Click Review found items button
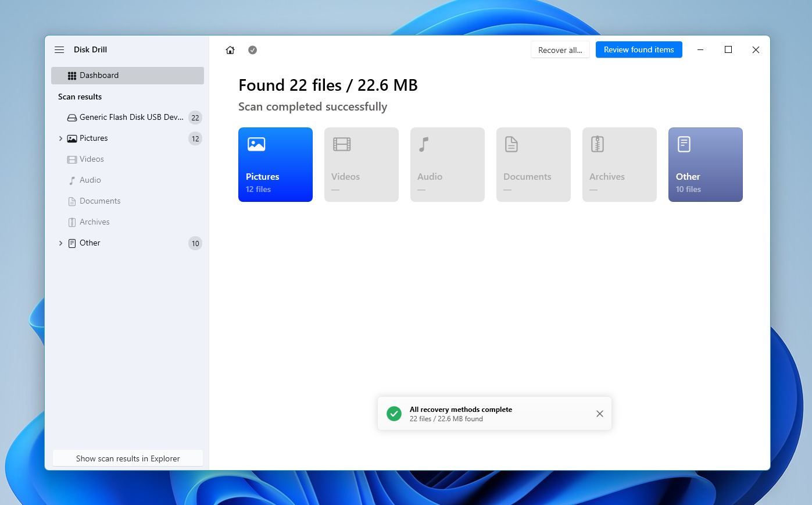Image resolution: width=812 pixels, height=505 pixels. click(639, 49)
